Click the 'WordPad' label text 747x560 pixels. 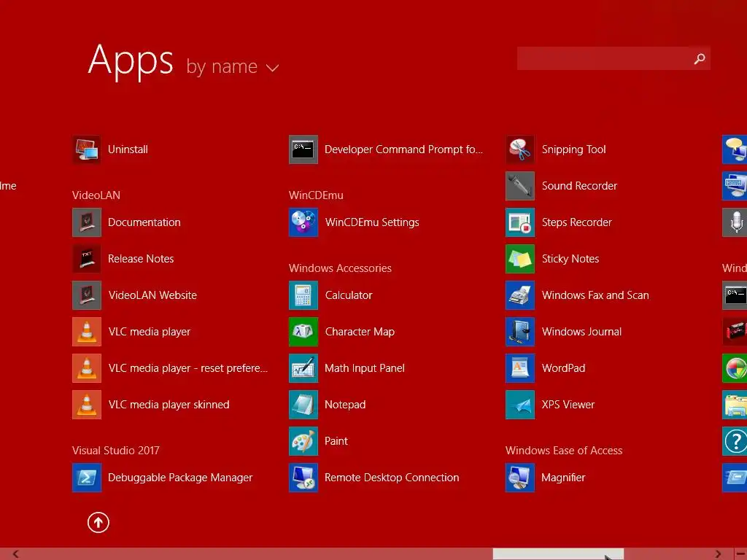[564, 368]
